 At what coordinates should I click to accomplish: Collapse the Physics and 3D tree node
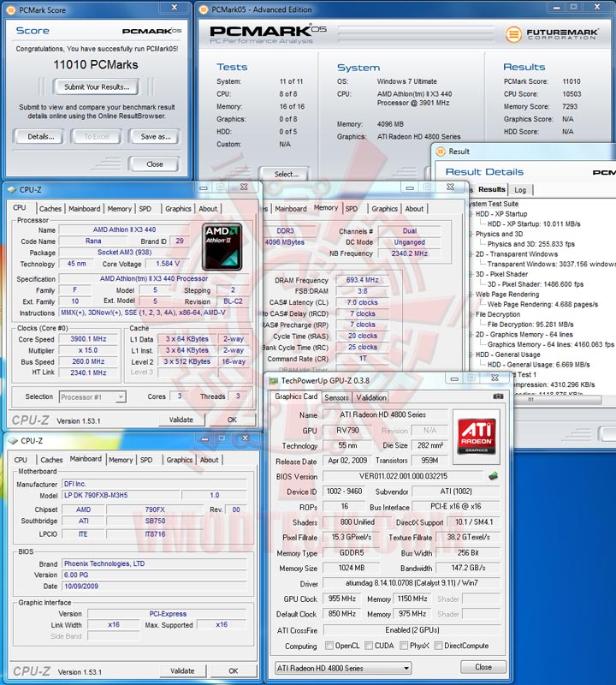[x=471, y=234]
